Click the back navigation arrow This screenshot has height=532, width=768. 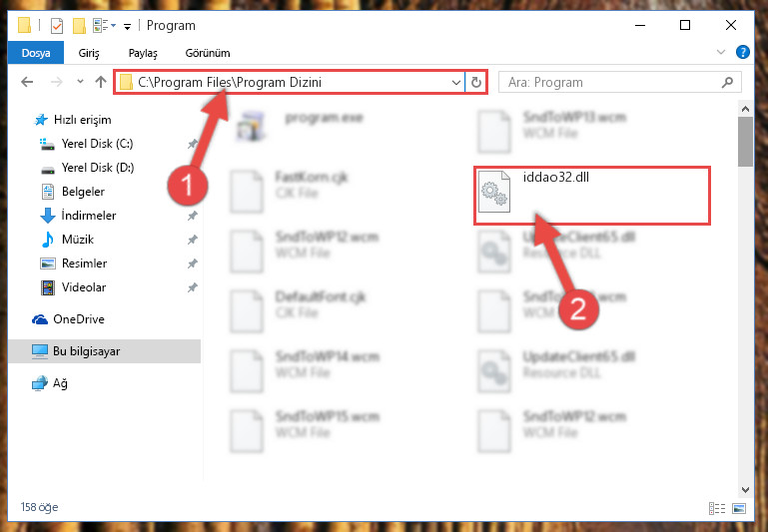(x=27, y=82)
